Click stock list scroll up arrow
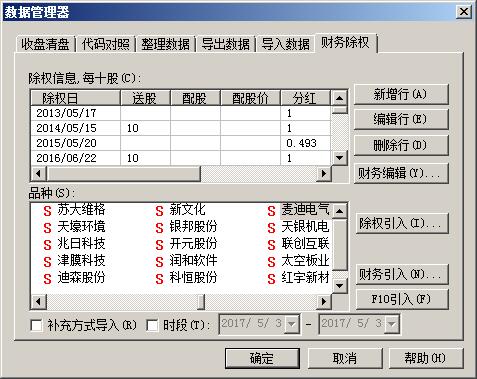 click(x=340, y=211)
